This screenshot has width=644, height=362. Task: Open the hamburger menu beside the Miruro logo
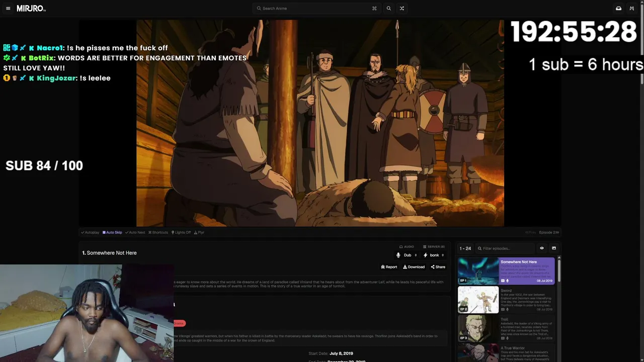[x=8, y=9]
